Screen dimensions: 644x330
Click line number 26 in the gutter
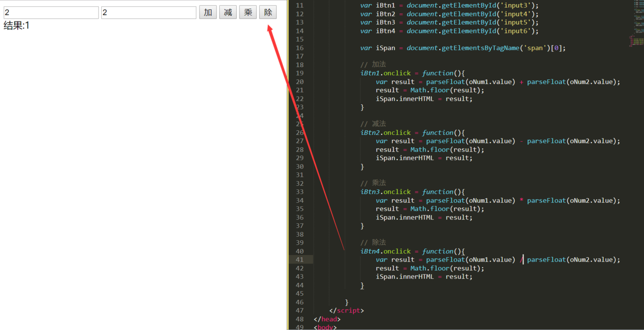click(300, 132)
